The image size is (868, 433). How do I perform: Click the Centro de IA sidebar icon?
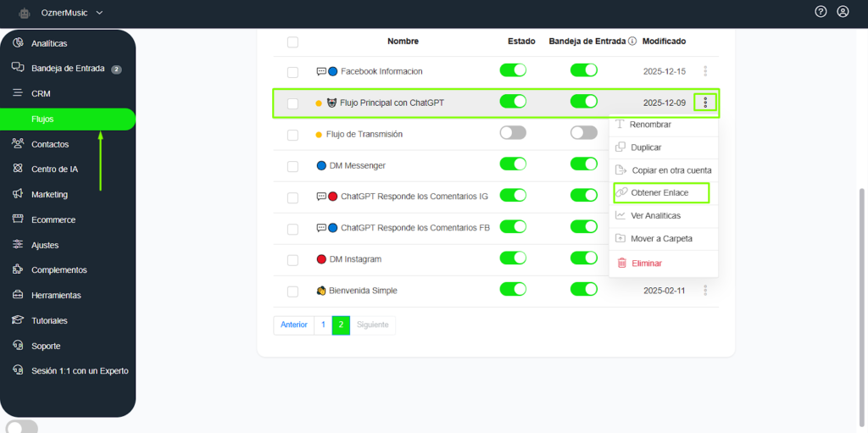(18, 169)
